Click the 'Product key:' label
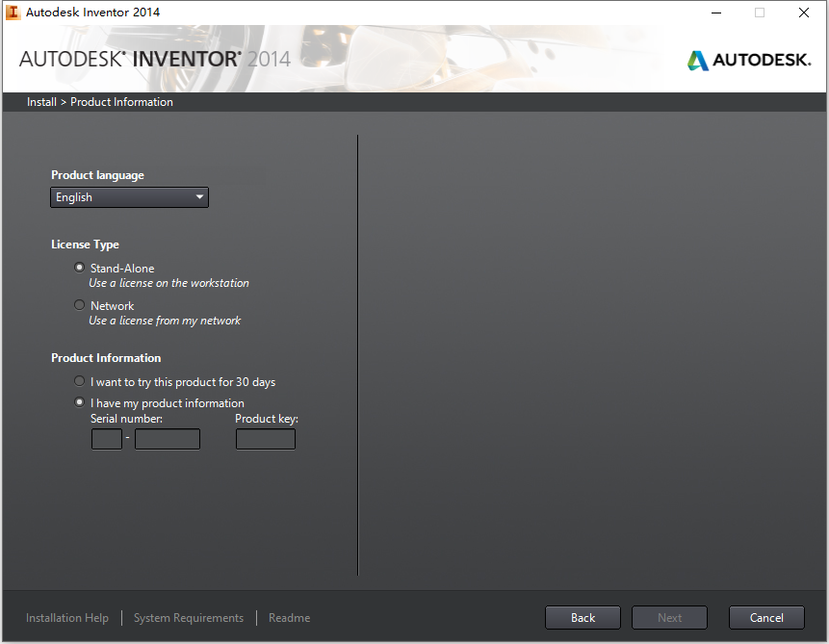Viewport: 829px width, 644px height. tap(267, 419)
